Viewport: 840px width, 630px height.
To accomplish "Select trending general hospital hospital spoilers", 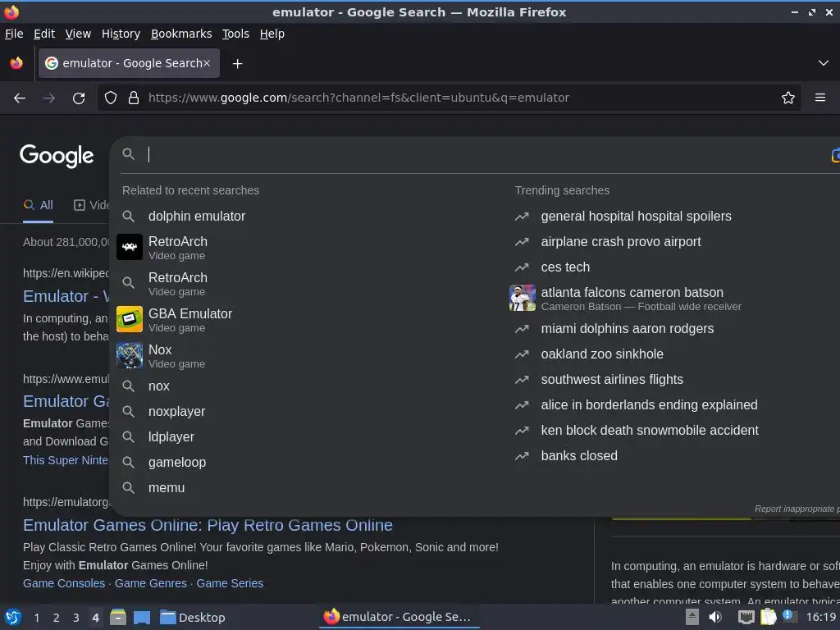I will (x=636, y=217).
